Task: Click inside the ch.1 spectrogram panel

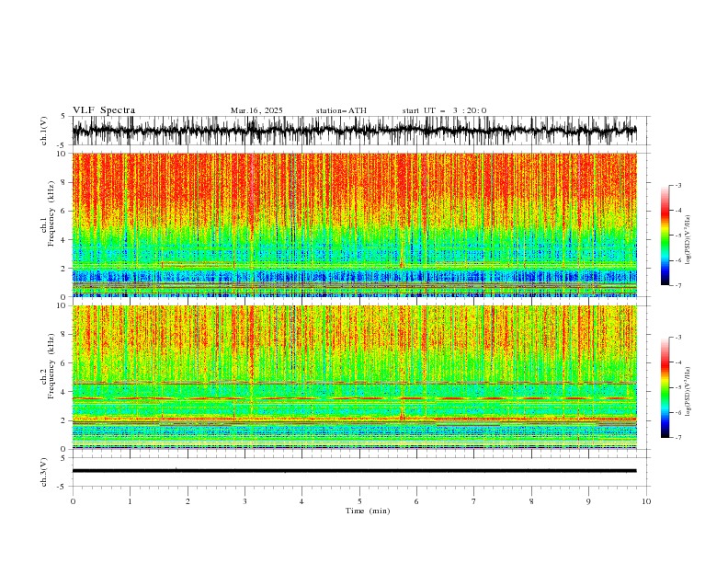Action: pos(355,224)
